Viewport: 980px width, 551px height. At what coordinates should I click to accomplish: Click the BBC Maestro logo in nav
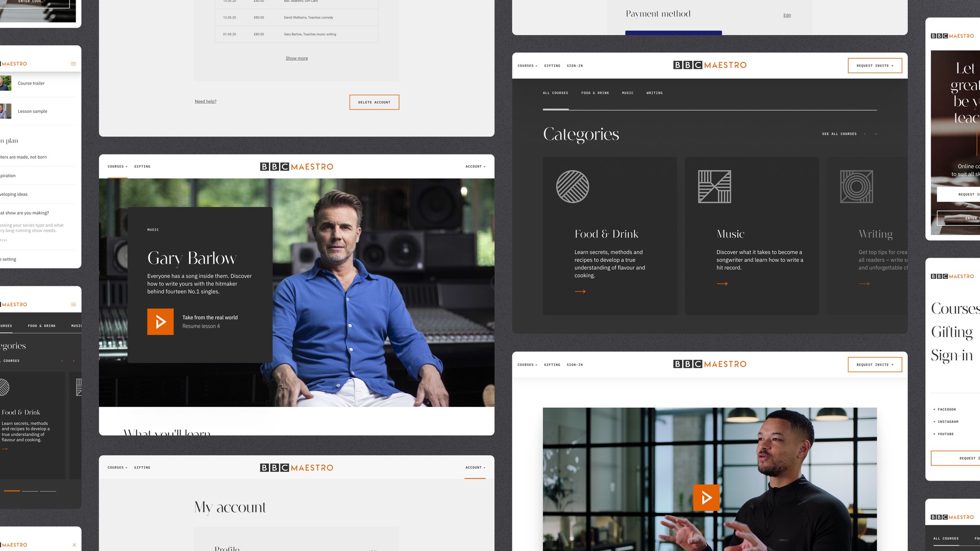[296, 167]
